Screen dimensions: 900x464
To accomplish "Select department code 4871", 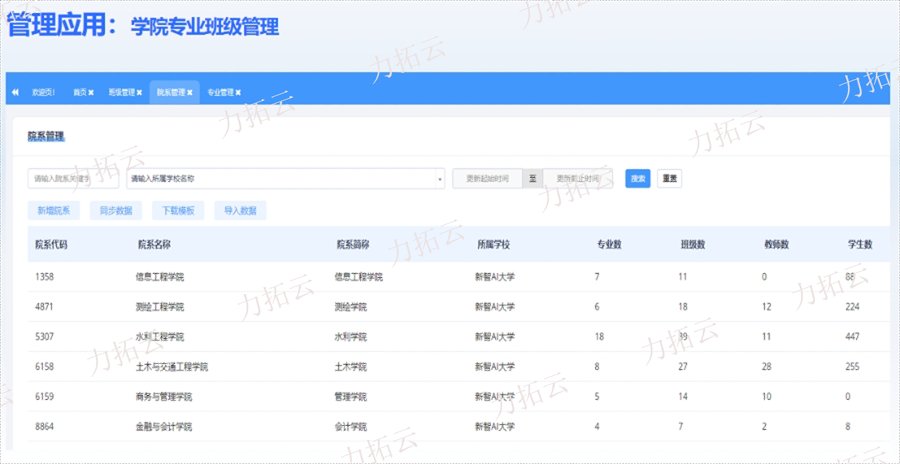I will (x=44, y=307).
